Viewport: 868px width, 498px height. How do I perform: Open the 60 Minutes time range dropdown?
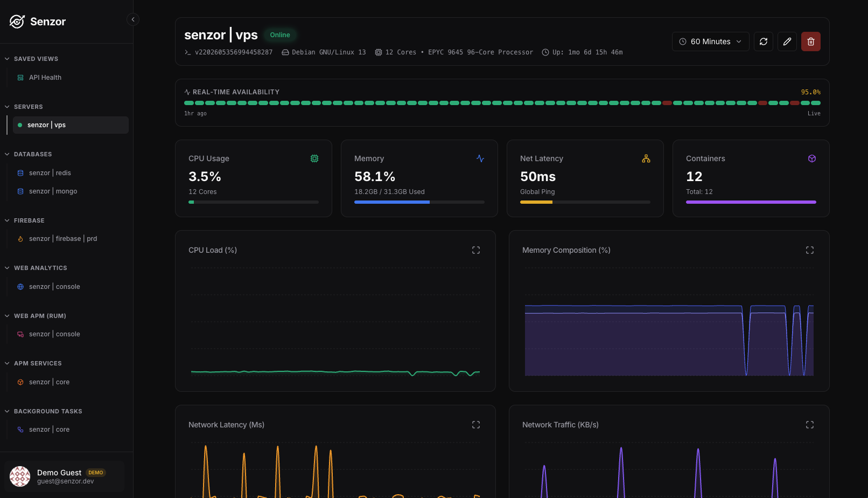[x=711, y=41]
